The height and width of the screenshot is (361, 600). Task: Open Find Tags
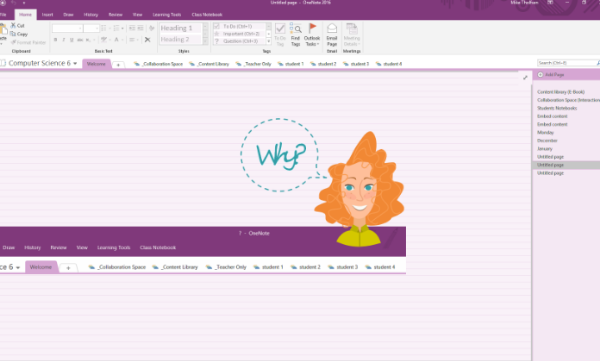[x=295, y=34]
